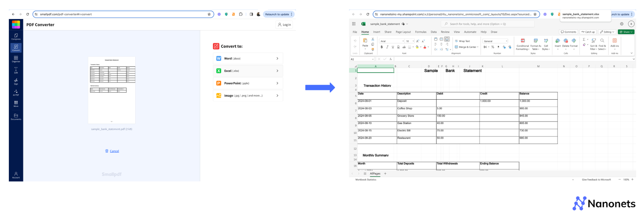Toggle Italic formatting in Excel
Viewport: 644px width, 215px height.
click(x=387, y=47)
